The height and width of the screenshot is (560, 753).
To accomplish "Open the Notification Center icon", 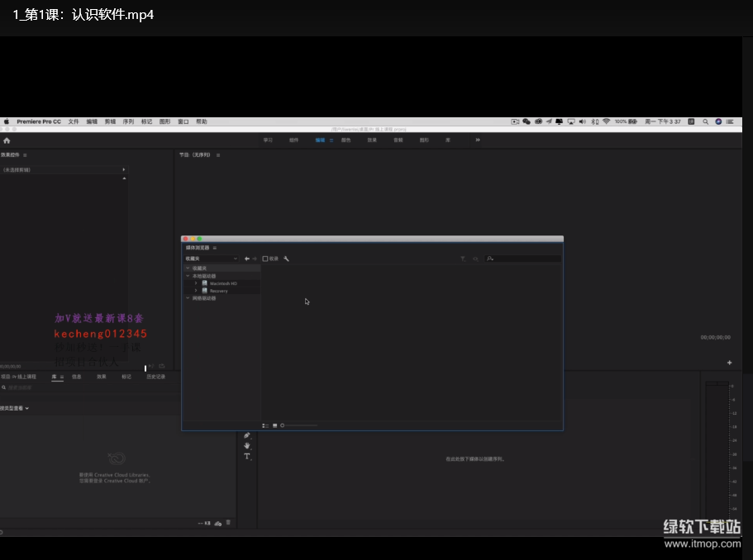I will tap(730, 122).
